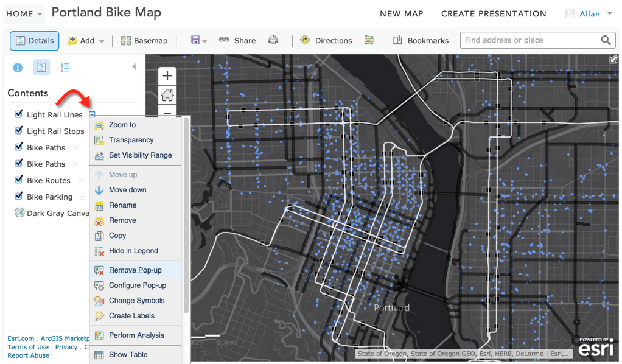Screen dimensions: 622x364
Task: Uncheck the Bike Parking layer
Action: coord(18,196)
